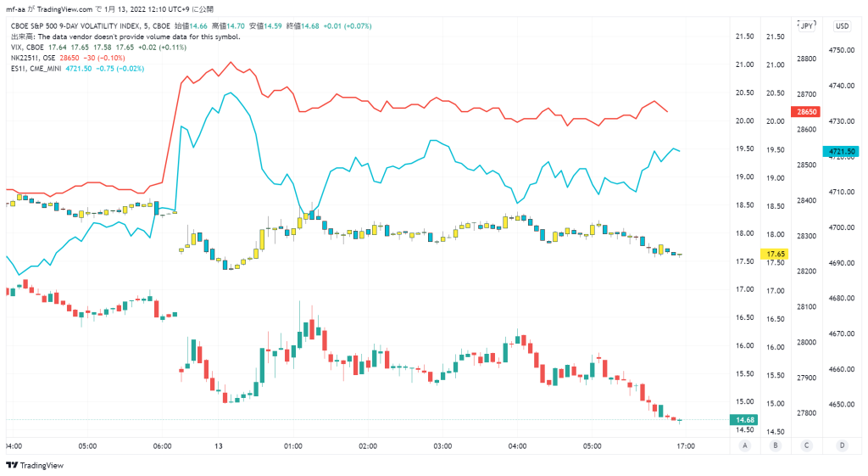Click the publication header text at top
This screenshot has height=476, width=868.
pos(109,9)
